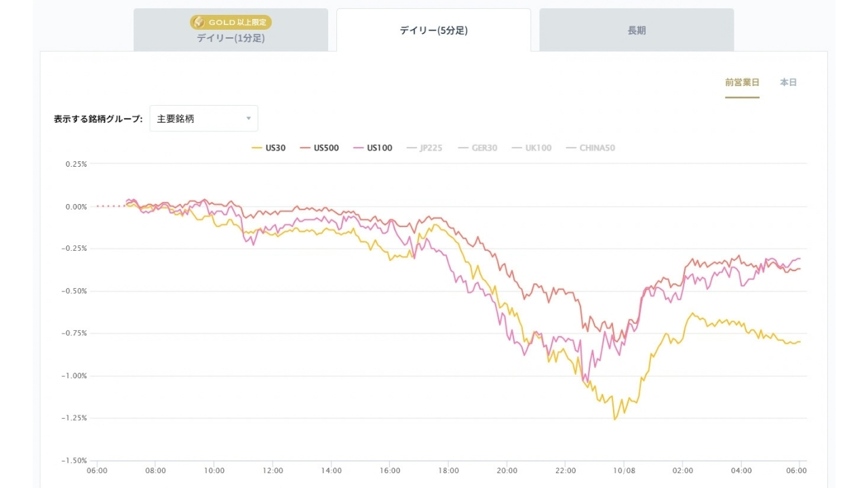Screen dimensions: 868x488
Task: Click the dropdown arrow beside 主要銘柄
Action: [x=248, y=119]
